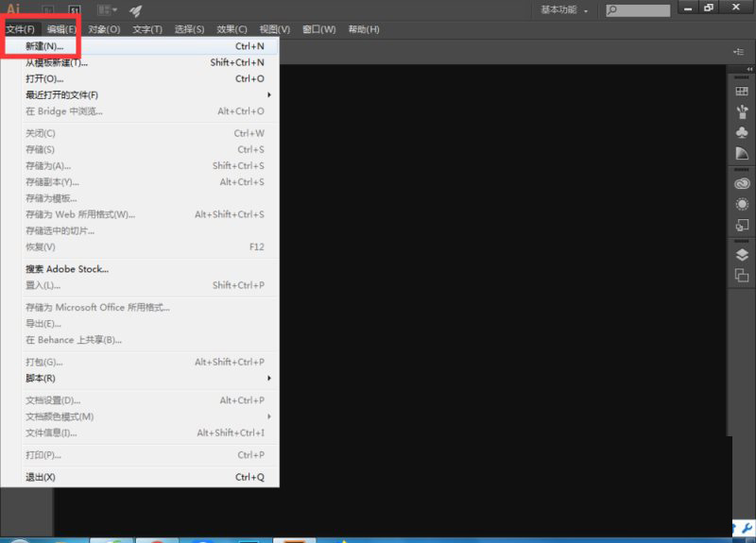Viewport: 756px width, 543px height.
Task: Open the 窗口(W) menu
Action: point(318,29)
